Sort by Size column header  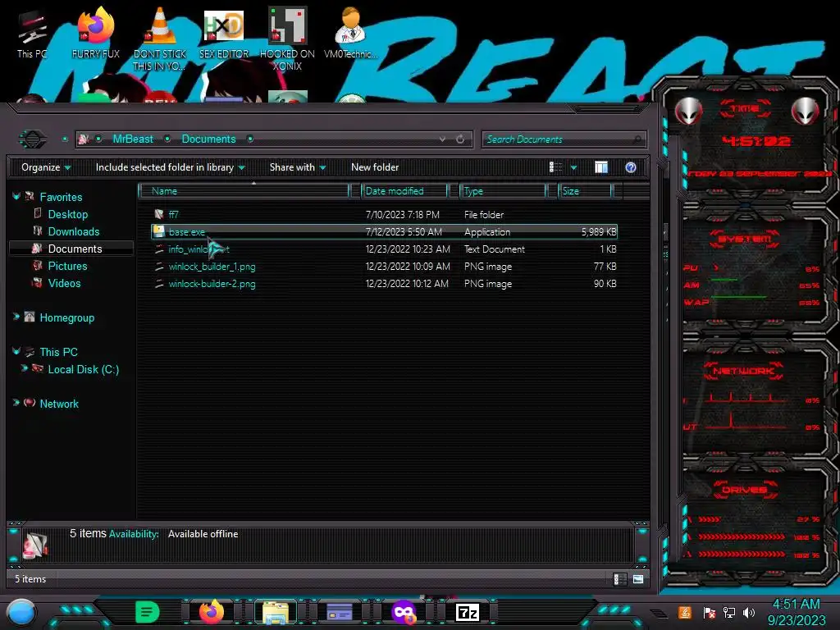click(x=585, y=190)
